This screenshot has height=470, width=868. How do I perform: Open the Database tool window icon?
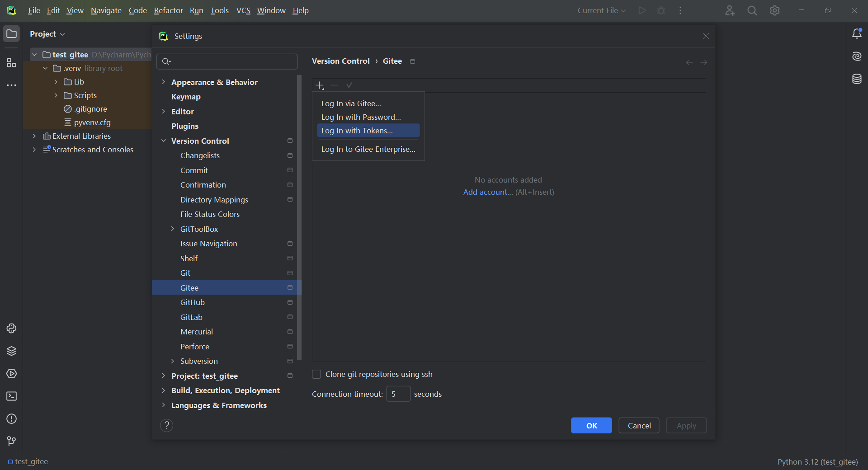[857, 79]
